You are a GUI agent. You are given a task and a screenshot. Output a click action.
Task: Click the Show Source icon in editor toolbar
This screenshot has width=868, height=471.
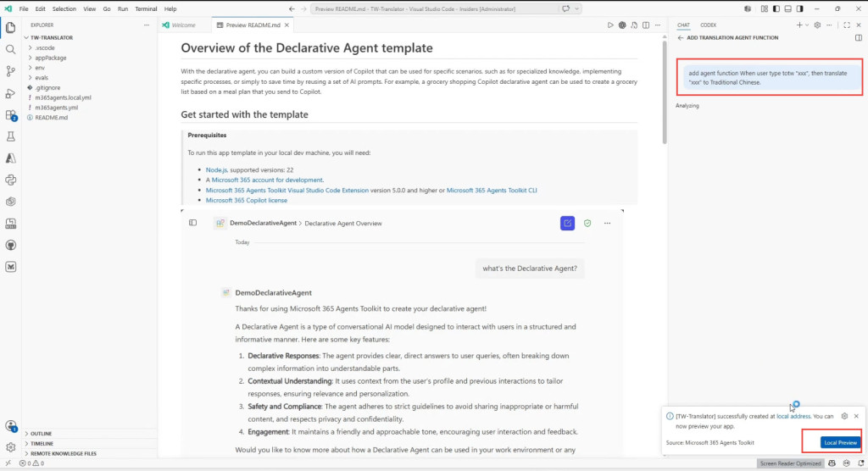(634, 25)
